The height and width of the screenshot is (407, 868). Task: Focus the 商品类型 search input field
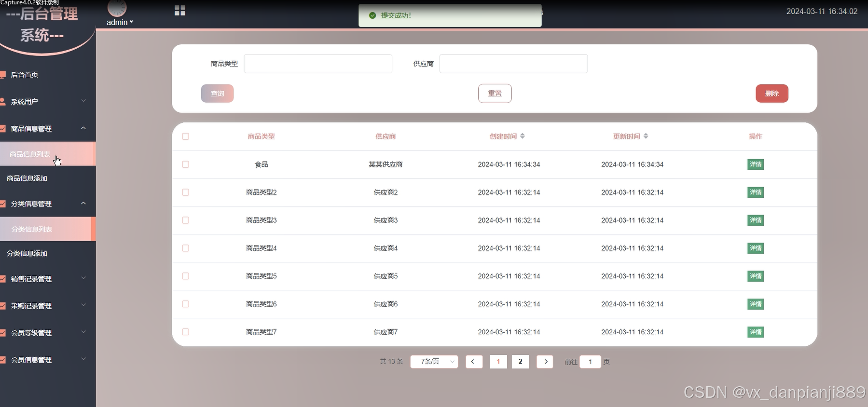[x=318, y=64]
